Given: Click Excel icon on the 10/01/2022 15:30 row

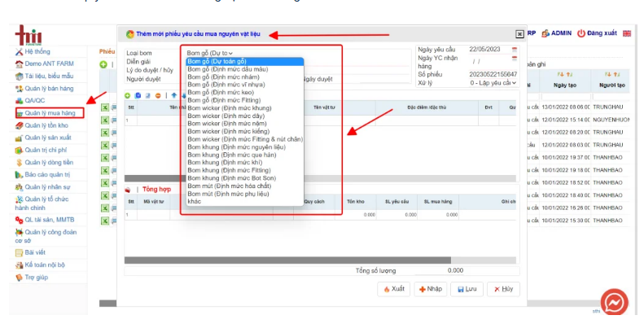Looking at the screenshot, I should pyautogui.click(x=105, y=221).
